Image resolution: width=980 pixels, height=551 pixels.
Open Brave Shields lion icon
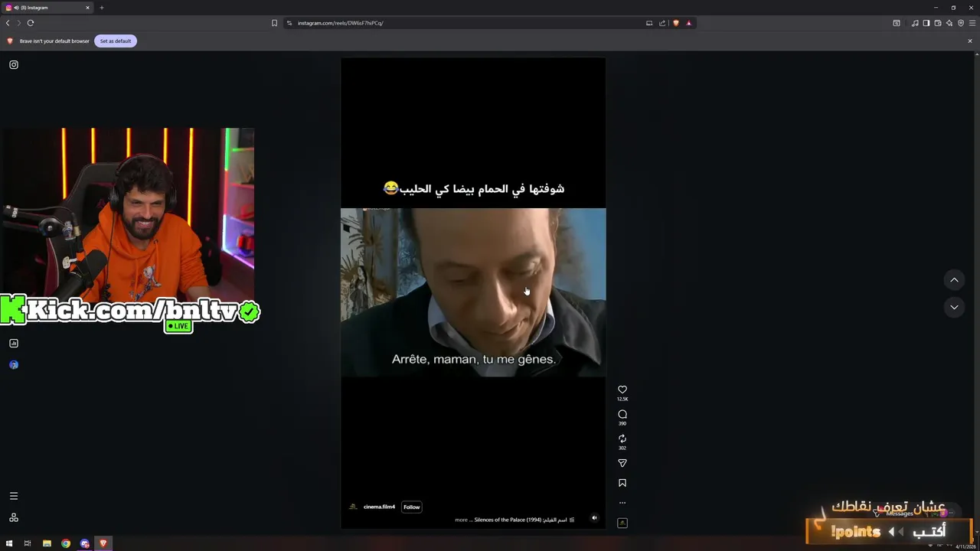pyautogui.click(x=675, y=23)
